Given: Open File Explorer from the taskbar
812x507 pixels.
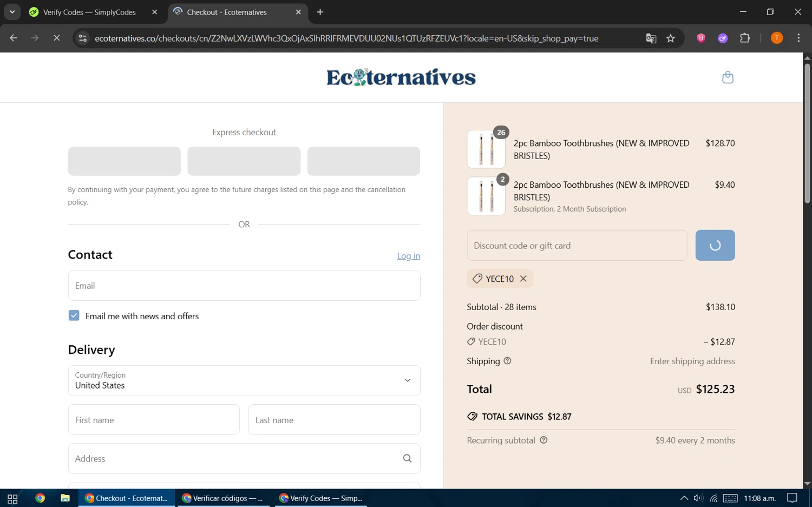Looking at the screenshot, I should tap(65, 498).
